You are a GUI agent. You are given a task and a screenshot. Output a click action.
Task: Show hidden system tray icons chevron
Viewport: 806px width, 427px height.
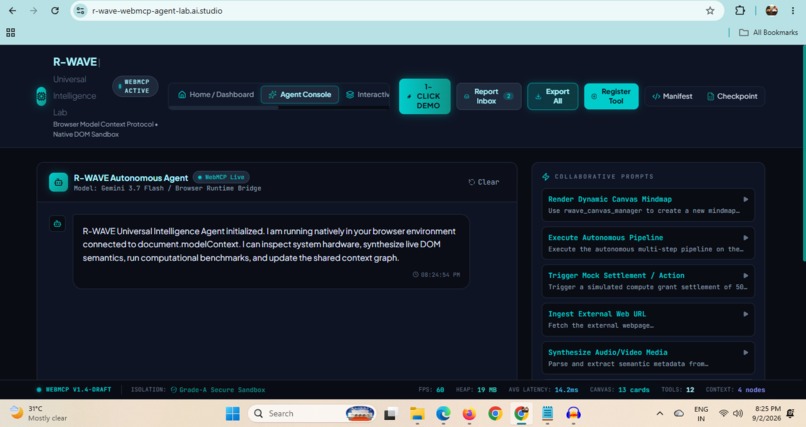click(x=660, y=413)
